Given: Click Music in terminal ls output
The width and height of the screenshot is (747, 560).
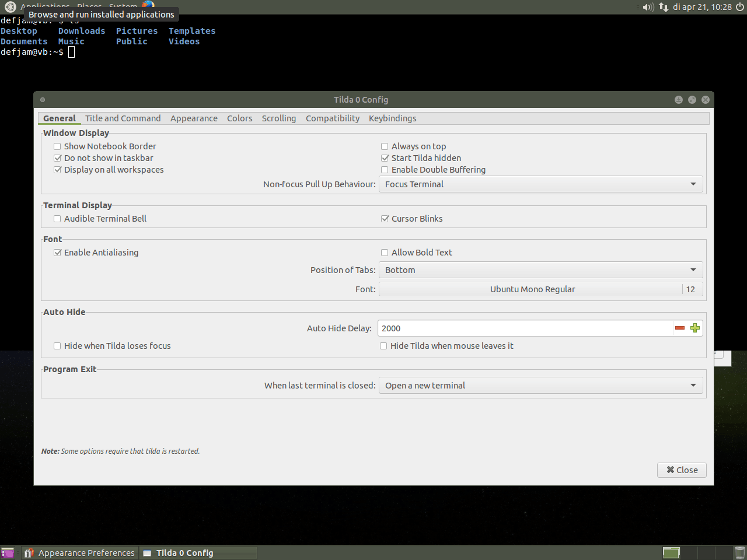Looking at the screenshot, I should [71, 41].
